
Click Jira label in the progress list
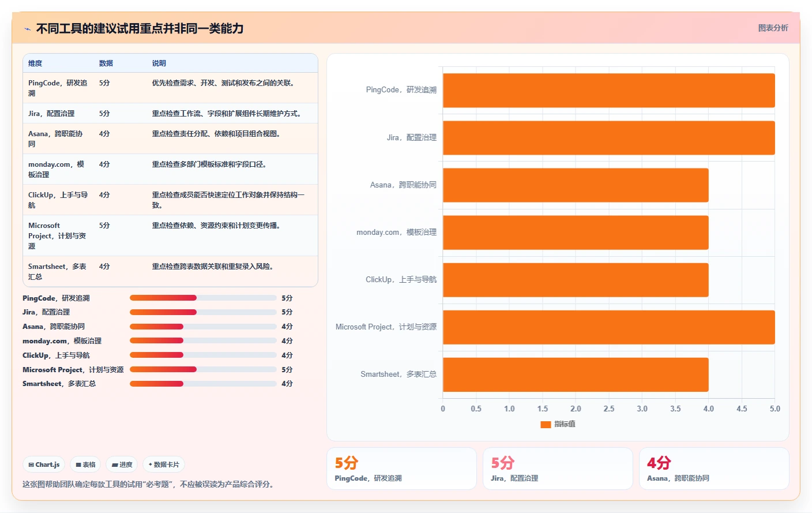(46, 312)
